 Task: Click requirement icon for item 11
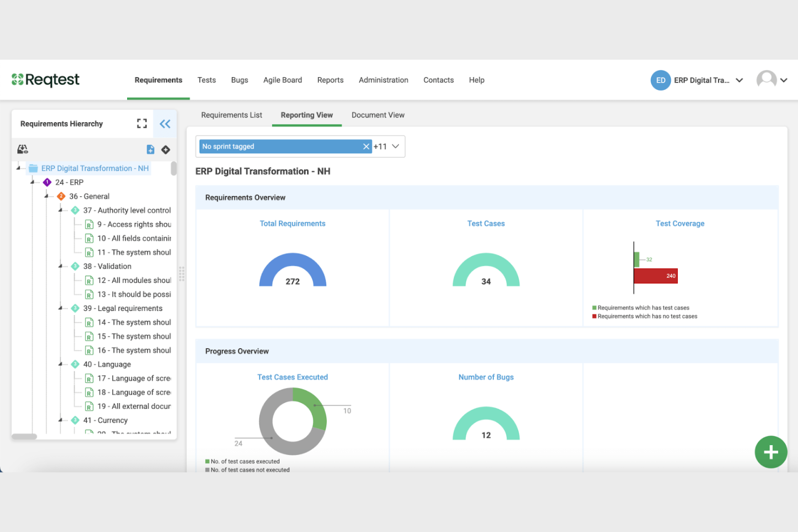(90, 252)
